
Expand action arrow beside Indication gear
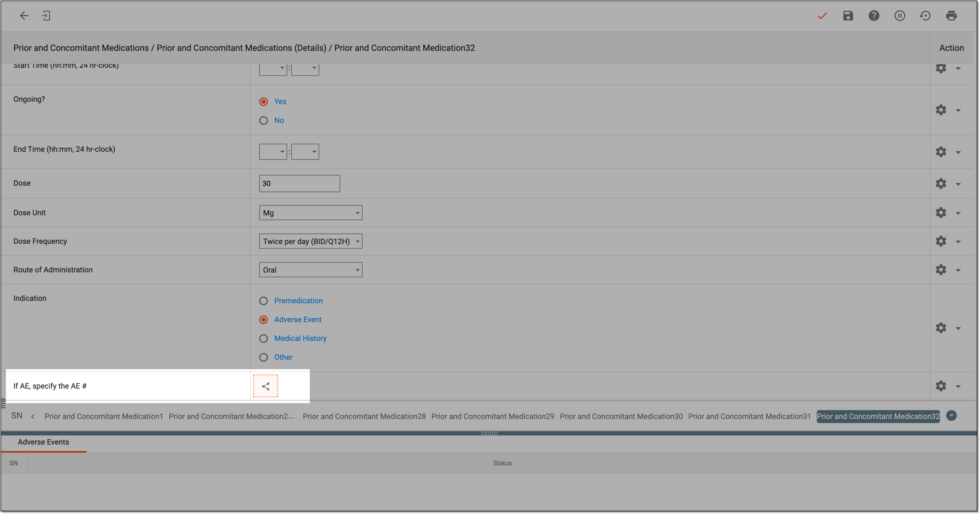pyautogui.click(x=958, y=328)
